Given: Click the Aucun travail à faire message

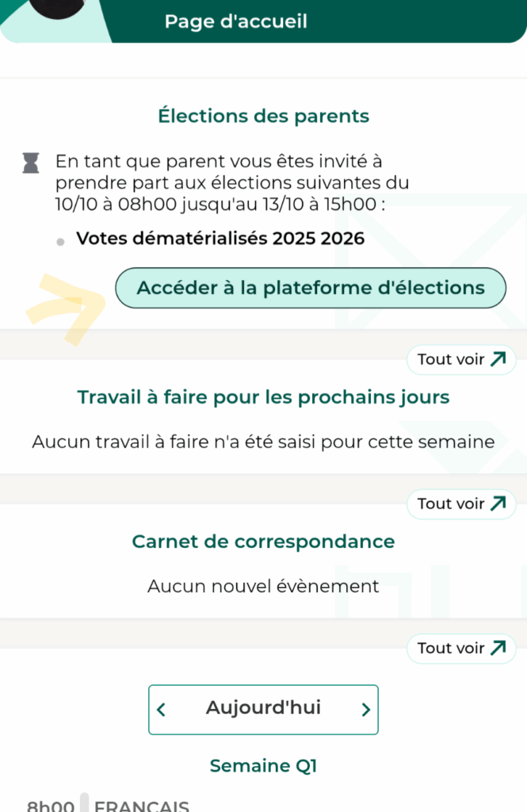Looking at the screenshot, I should tap(263, 442).
